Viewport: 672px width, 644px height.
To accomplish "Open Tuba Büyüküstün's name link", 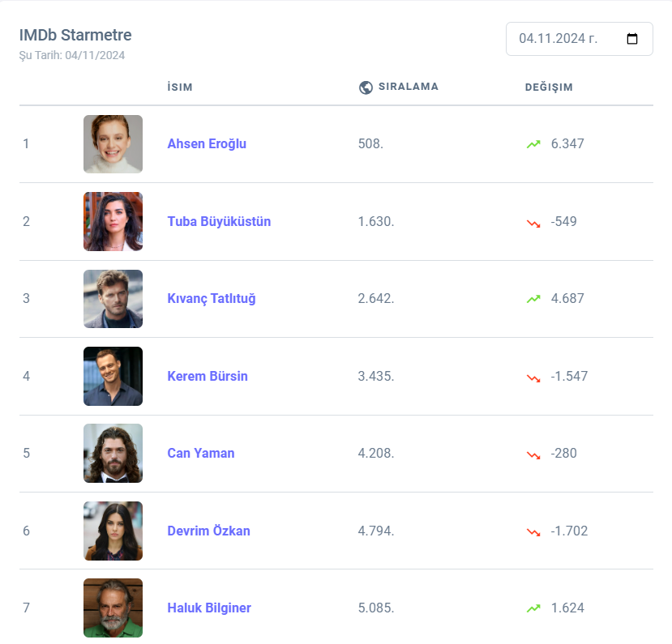I will point(219,222).
